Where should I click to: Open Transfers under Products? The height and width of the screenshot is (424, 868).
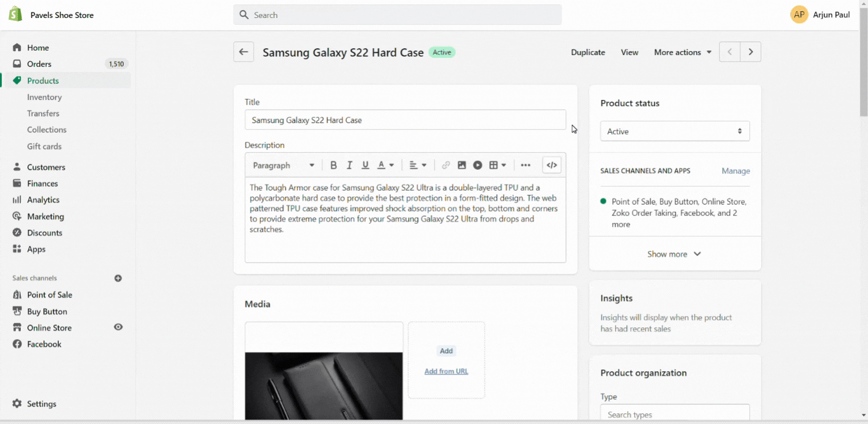(x=43, y=113)
